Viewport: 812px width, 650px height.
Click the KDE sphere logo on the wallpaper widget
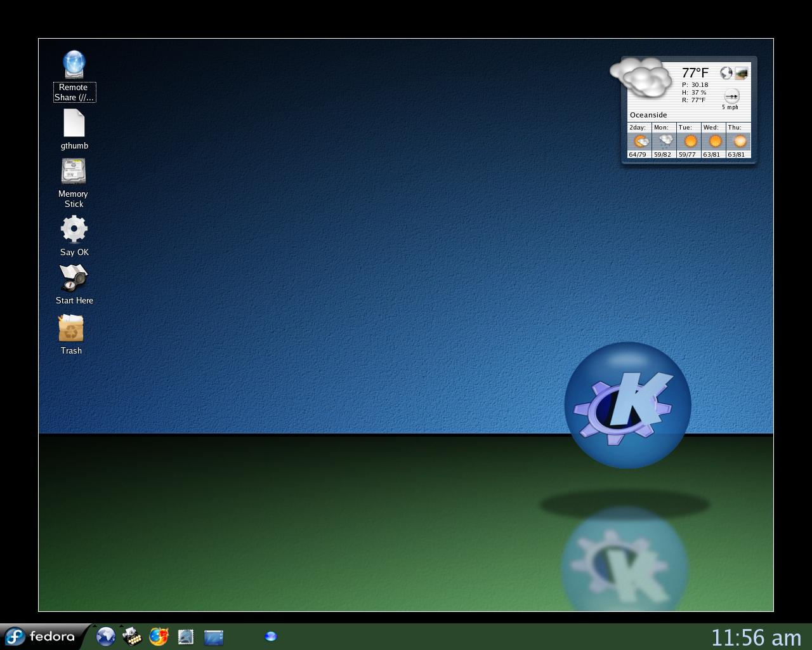coord(627,405)
